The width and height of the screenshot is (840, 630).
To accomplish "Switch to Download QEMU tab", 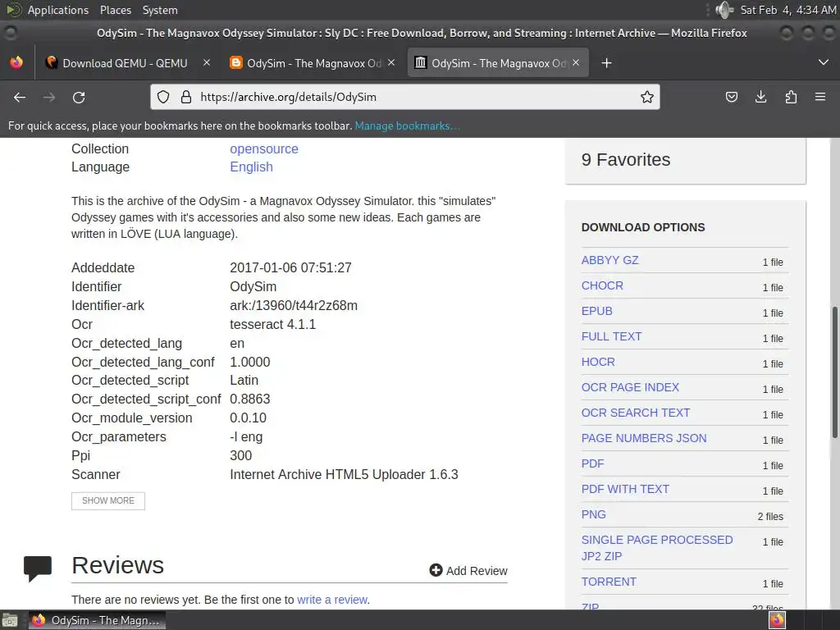I will [125, 63].
